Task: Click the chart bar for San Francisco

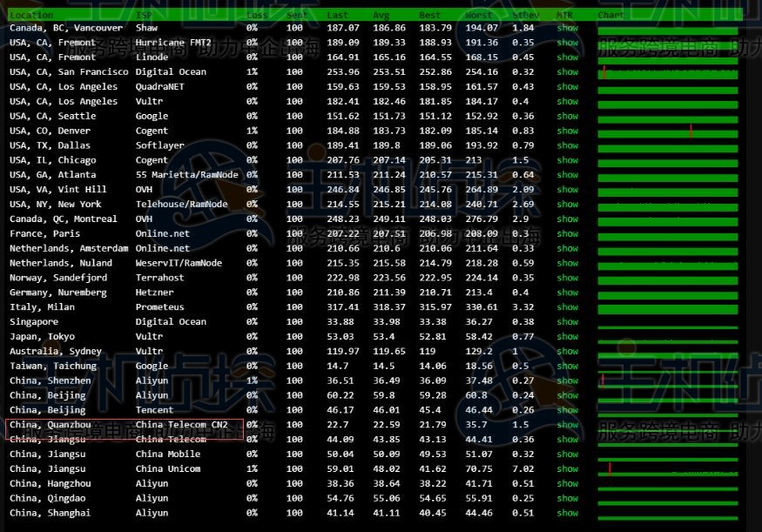Action: pos(668,74)
